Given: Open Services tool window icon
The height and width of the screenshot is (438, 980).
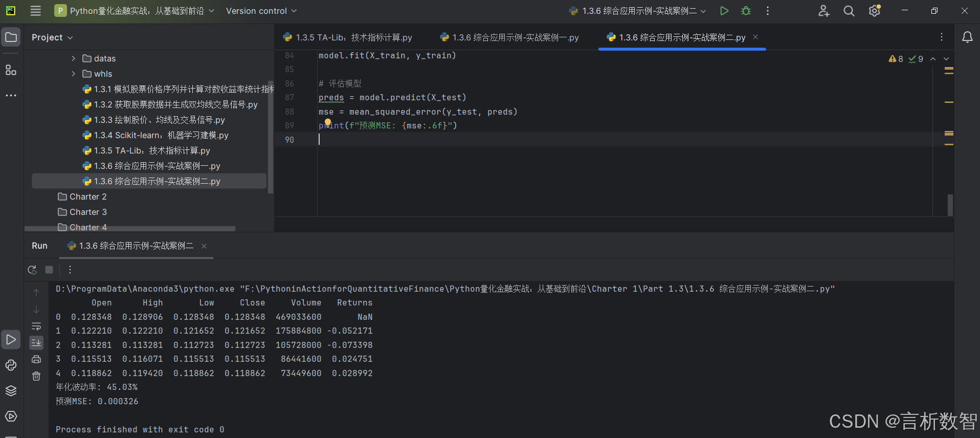Looking at the screenshot, I should (11, 416).
